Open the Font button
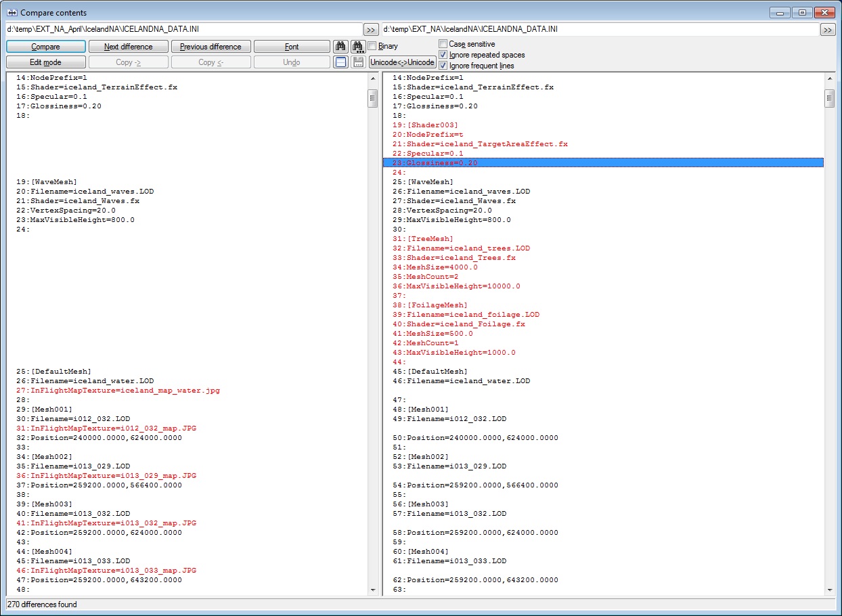Screen dimensions: 842x616 tap(292, 47)
